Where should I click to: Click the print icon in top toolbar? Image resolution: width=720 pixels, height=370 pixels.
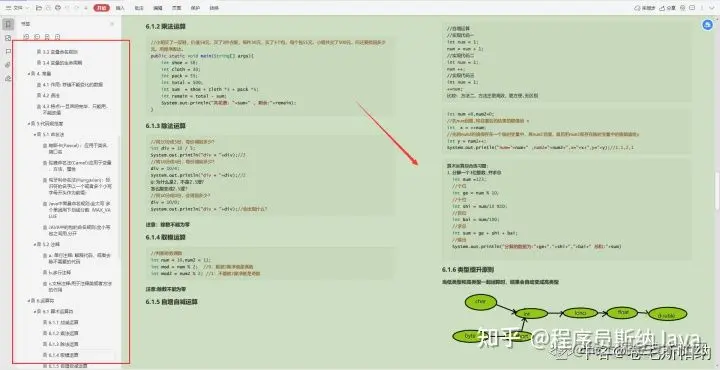click(x=57, y=8)
